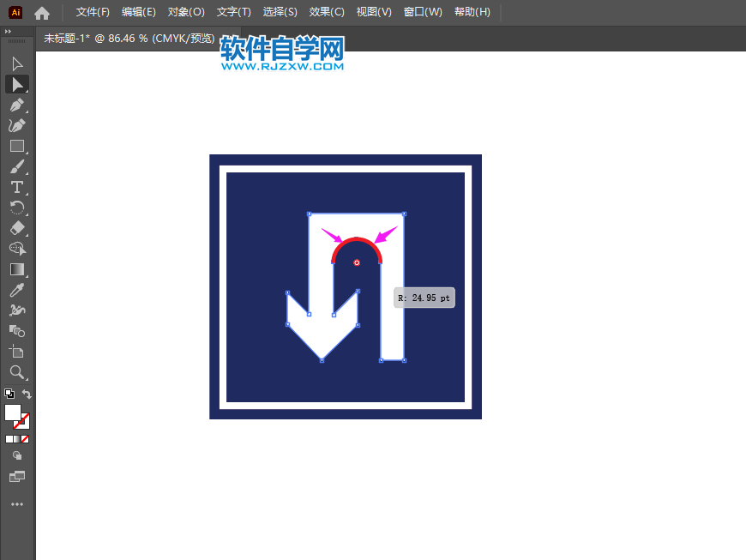
Task: Open the 视图(V) menu
Action: [x=374, y=12]
